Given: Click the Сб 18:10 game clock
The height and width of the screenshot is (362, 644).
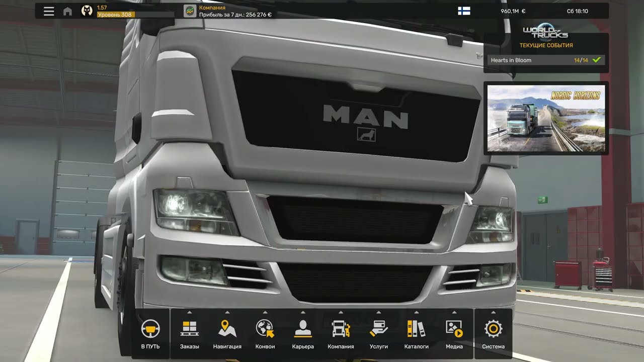Looking at the screenshot, I should coord(577,11).
